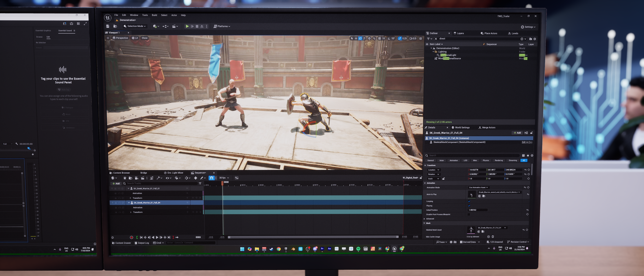Enable Disable Post Process Blueprint checkbox
The image size is (644, 276).
pos(469,214)
